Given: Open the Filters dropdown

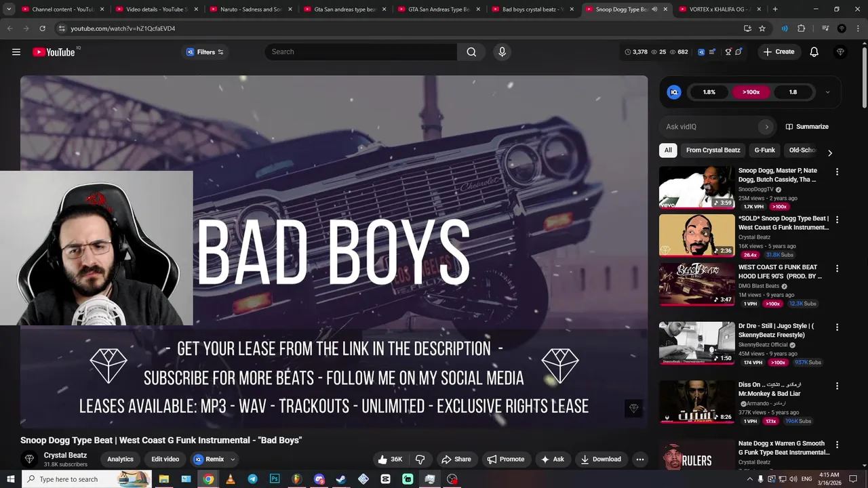Looking at the screenshot, I should point(204,52).
